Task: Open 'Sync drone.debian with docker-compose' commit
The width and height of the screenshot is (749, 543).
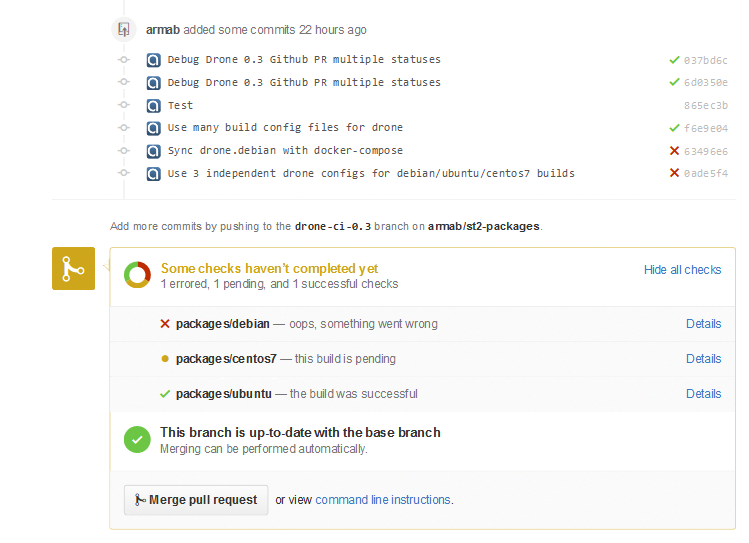Action: click(285, 150)
